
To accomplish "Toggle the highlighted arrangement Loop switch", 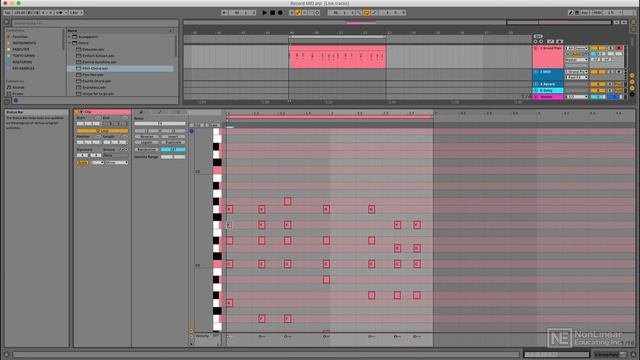I will click(x=367, y=13).
